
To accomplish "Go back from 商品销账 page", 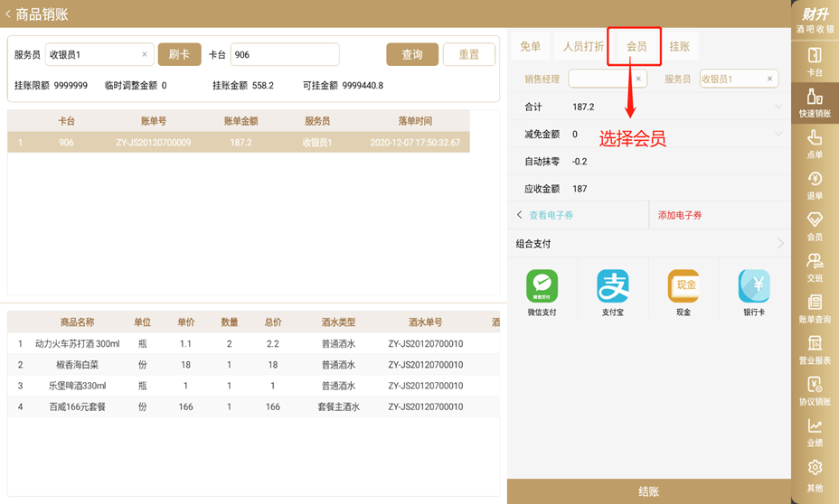I will click(8, 14).
